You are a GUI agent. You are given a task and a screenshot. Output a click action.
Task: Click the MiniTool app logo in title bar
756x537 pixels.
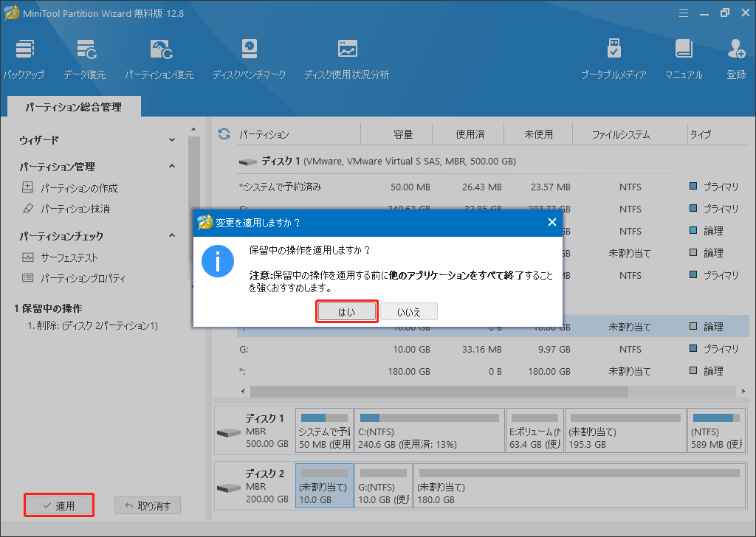[12, 13]
